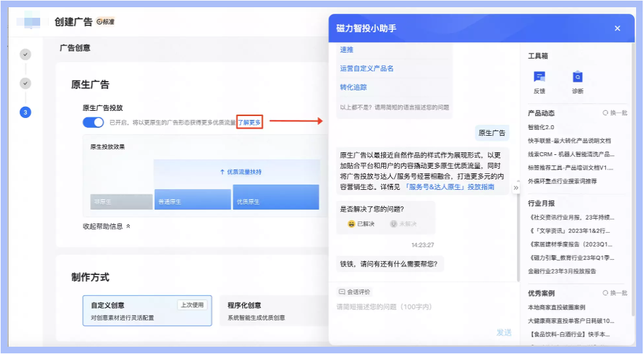Viewport: 644px width, 354px height.
Task: Click the 已解决 smiley face icon
Action: 352,224
